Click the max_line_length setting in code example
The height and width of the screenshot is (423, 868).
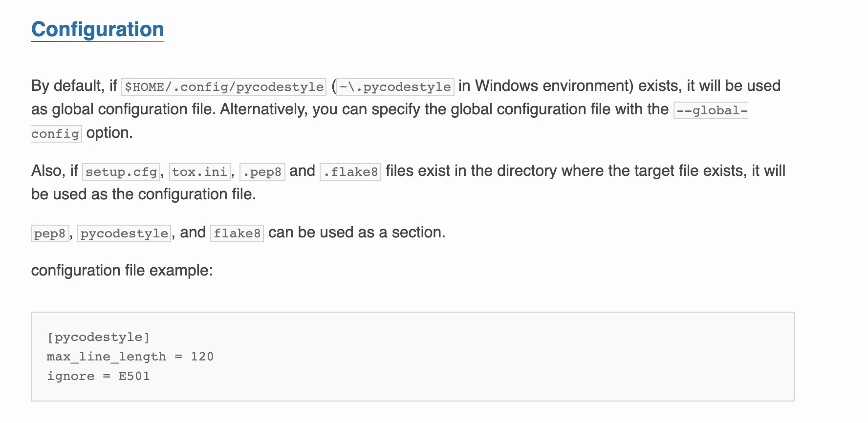(106, 357)
